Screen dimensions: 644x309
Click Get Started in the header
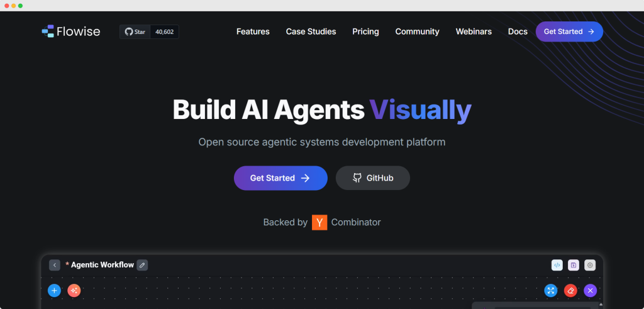[x=569, y=31]
